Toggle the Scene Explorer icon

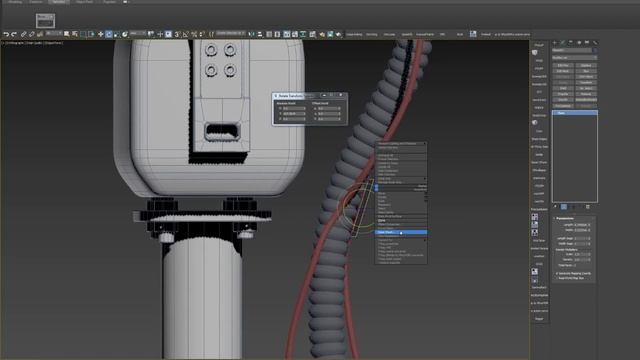point(269,34)
